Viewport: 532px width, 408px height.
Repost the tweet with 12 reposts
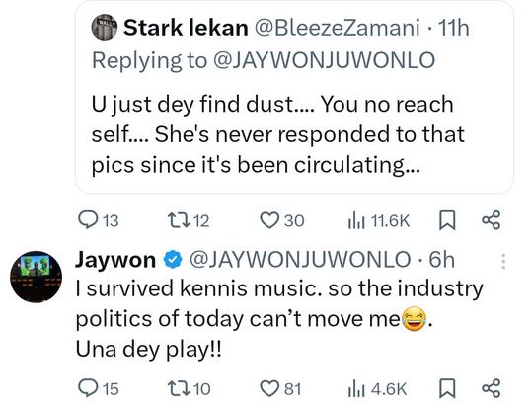189,220
